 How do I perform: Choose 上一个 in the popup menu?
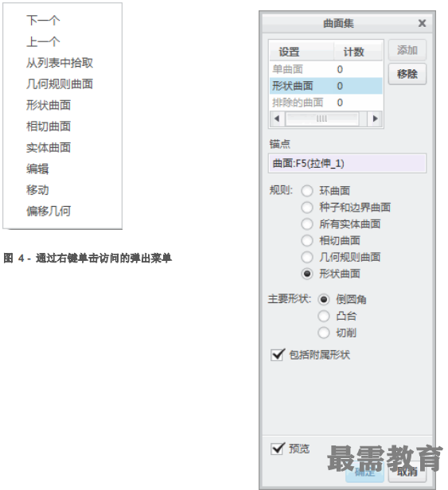[43, 41]
